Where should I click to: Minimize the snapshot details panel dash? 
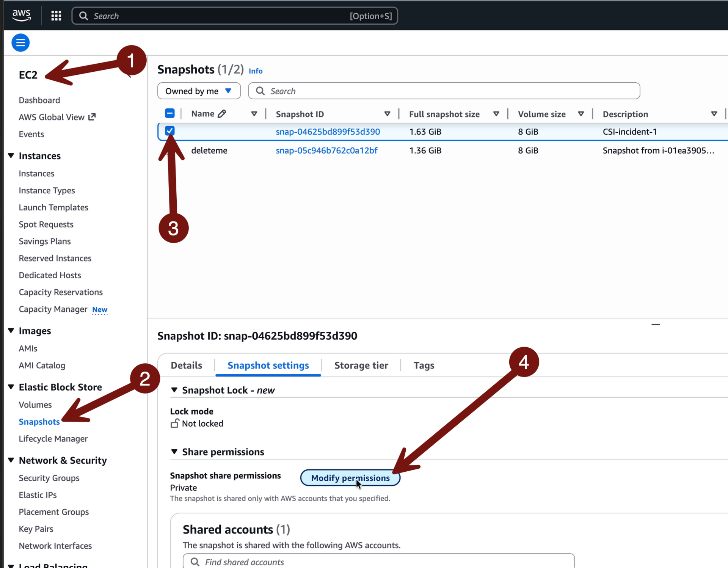pos(656,325)
